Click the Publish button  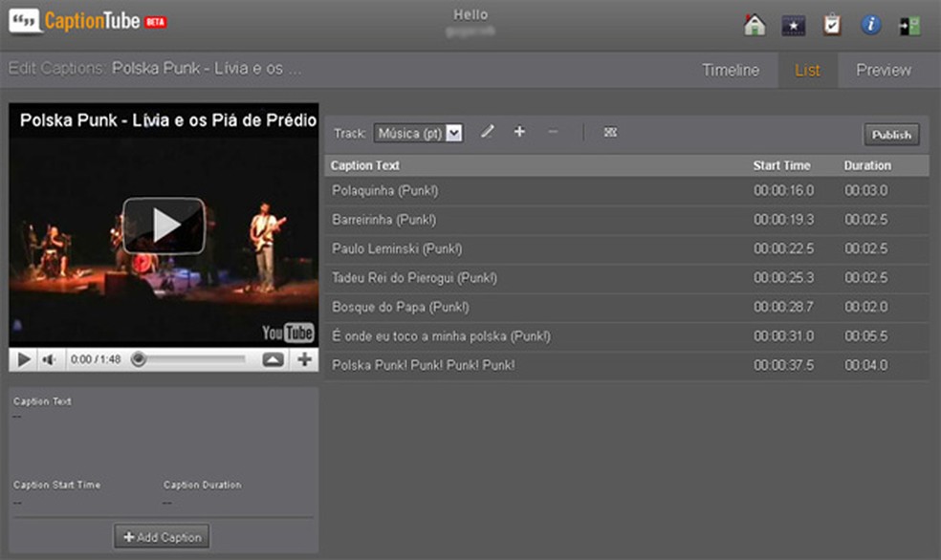pos(891,135)
